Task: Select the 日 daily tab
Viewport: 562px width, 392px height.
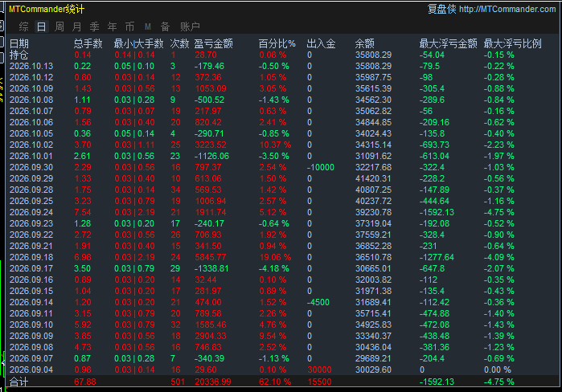Action: [x=42, y=27]
